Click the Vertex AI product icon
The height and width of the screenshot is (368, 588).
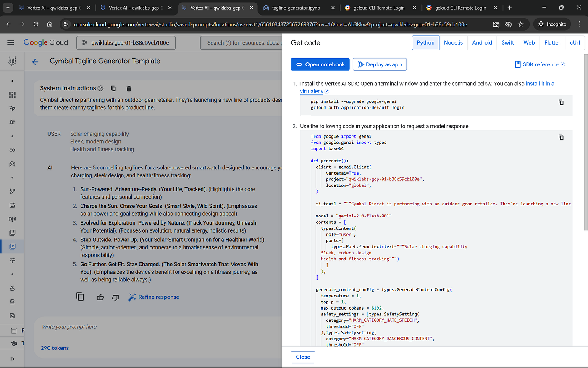click(12, 61)
